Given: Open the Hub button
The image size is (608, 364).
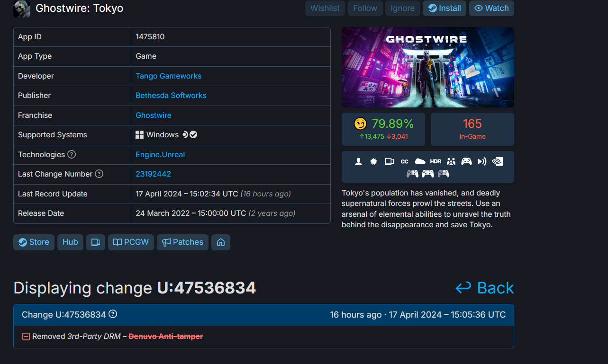Looking at the screenshot, I should (70, 242).
